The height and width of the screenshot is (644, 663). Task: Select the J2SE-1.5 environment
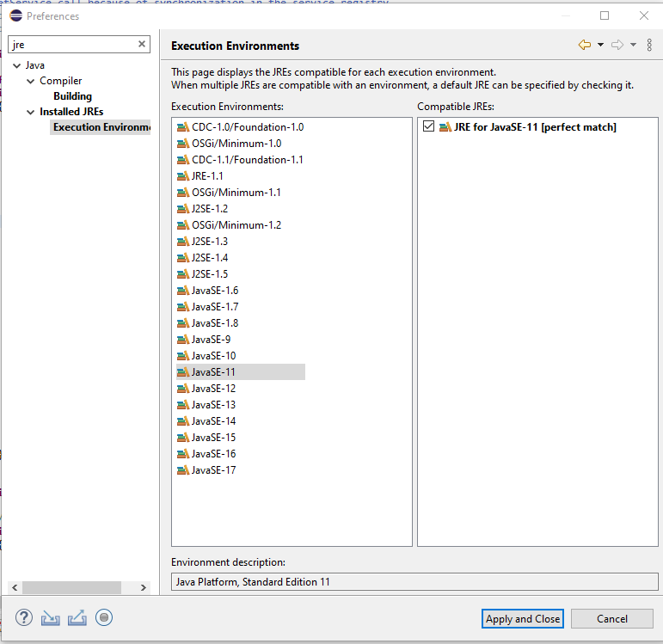pos(203,274)
